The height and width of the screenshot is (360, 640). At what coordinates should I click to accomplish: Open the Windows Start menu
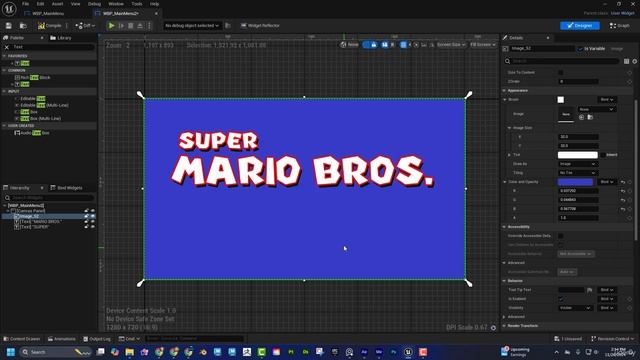coord(11,352)
